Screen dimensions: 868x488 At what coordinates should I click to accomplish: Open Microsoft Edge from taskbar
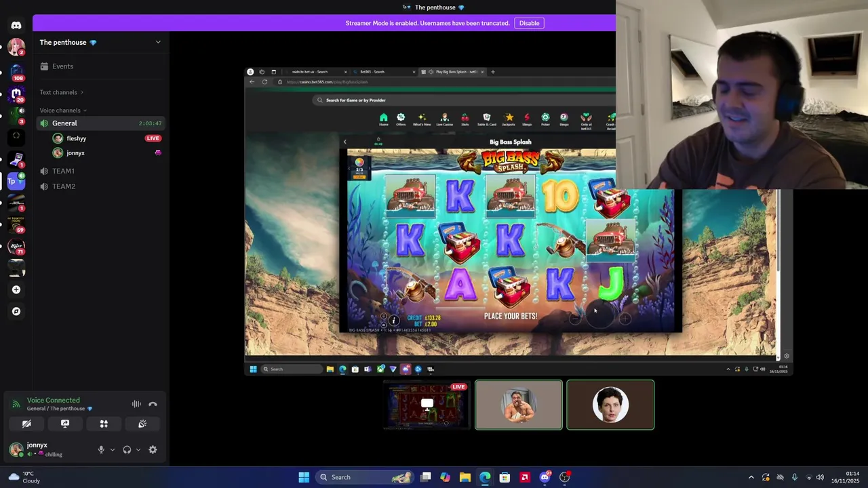(x=485, y=477)
